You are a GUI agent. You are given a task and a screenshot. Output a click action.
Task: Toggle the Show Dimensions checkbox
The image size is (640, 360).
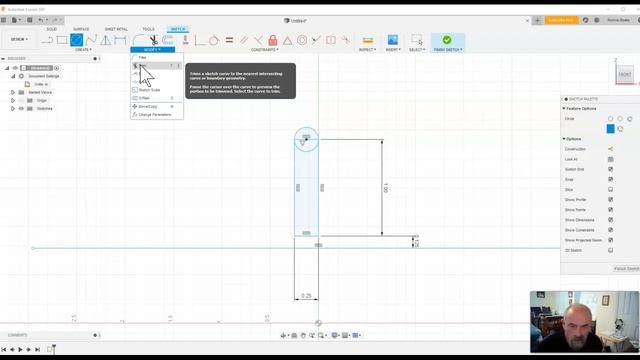point(611,220)
